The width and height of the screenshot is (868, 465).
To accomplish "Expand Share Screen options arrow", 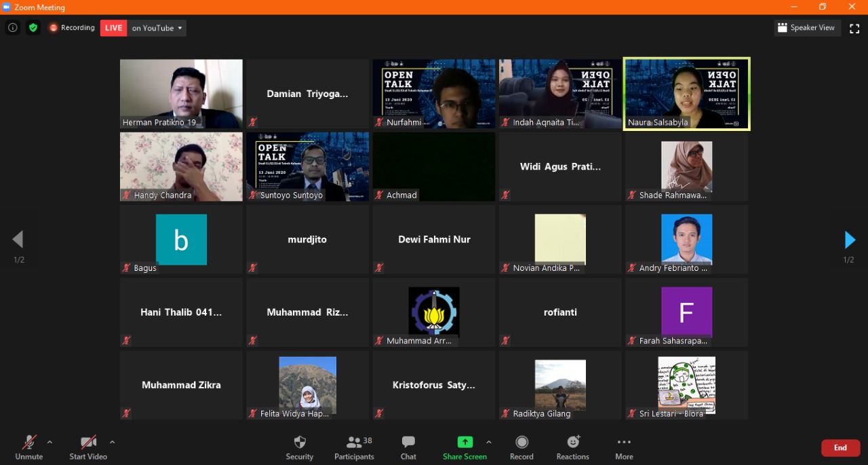I will click(x=488, y=442).
